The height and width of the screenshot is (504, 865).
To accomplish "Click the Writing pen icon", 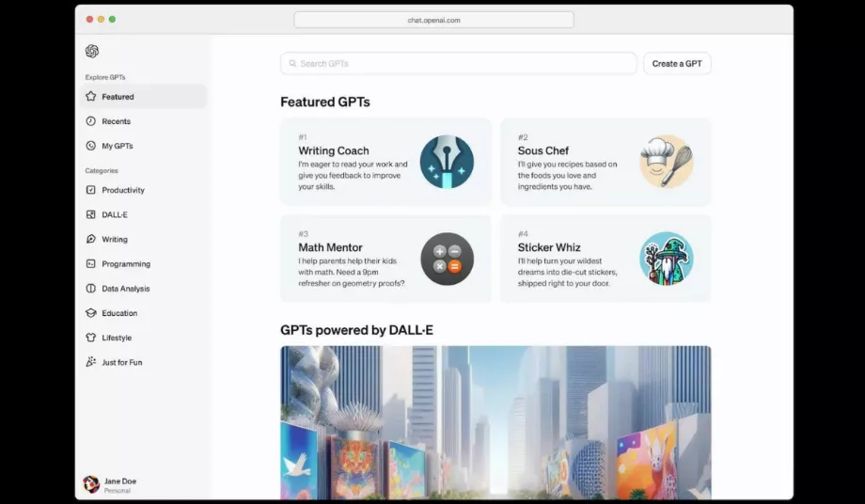I will [91, 239].
